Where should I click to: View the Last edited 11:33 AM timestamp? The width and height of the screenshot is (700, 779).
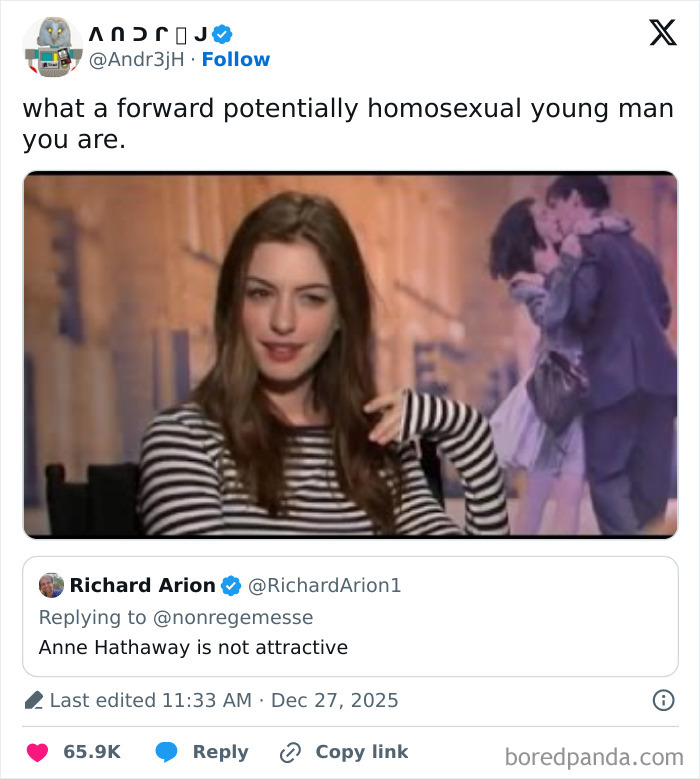pos(224,700)
